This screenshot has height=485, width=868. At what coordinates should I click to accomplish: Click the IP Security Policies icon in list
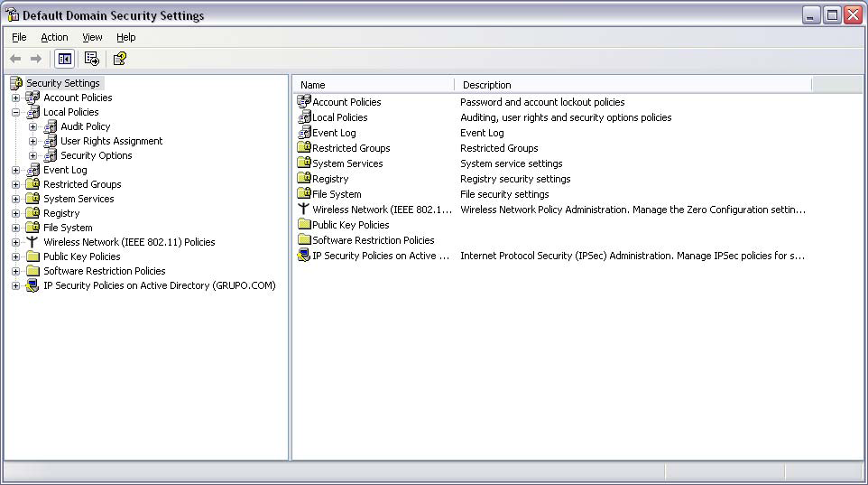(x=304, y=255)
